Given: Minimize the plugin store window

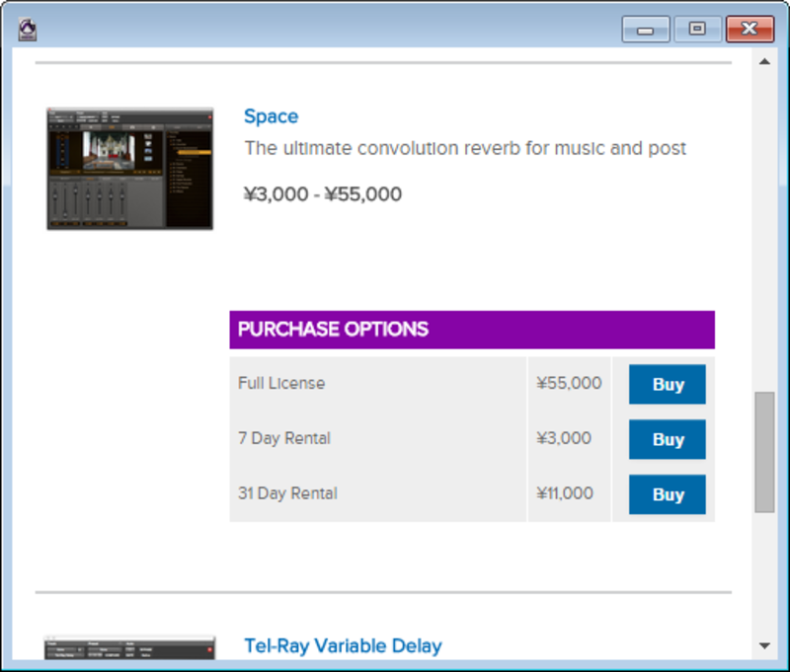Looking at the screenshot, I should [646, 30].
